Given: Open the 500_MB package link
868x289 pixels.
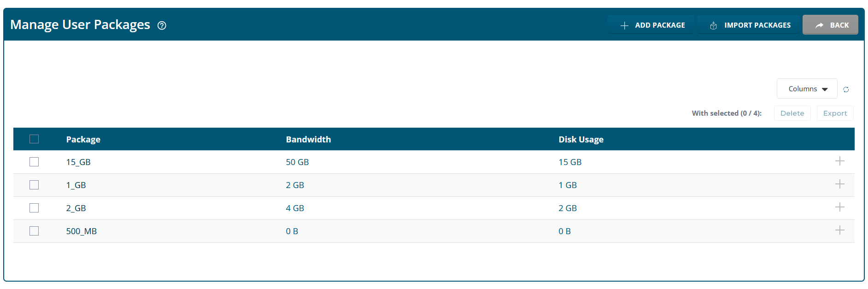Looking at the screenshot, I should [82, 231].
